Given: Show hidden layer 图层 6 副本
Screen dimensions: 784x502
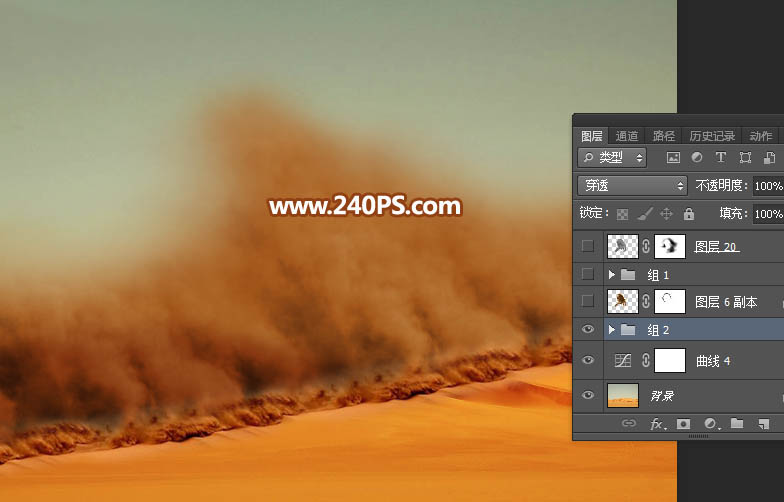Looking at the screenshot, I should tap(588, 301).
